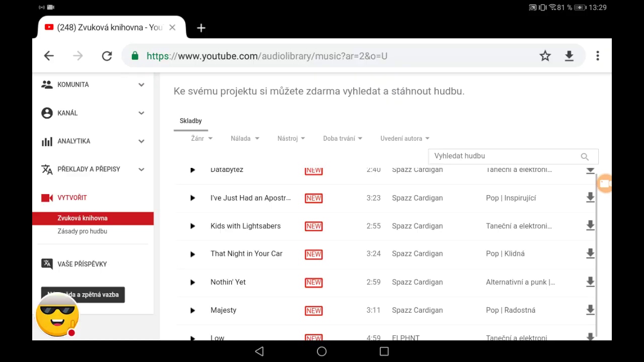Click the Vytvořit camera icon
The height and width of the screenshot is (362, 644).
coord(47,198)
